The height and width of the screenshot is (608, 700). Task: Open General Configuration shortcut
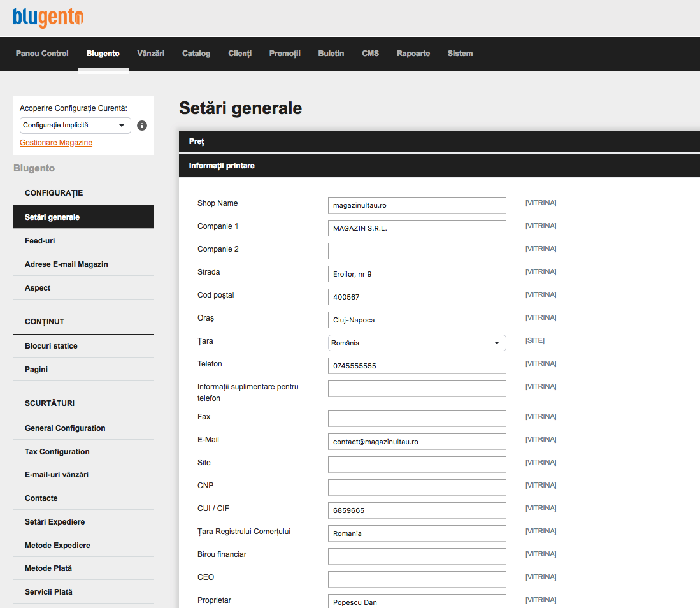pos(83,428)
